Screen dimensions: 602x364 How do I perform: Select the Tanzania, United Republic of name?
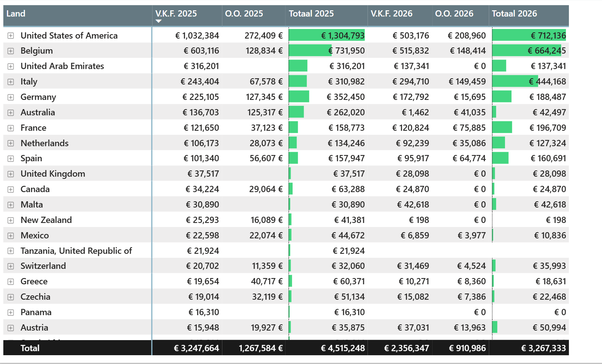(76, 251)
